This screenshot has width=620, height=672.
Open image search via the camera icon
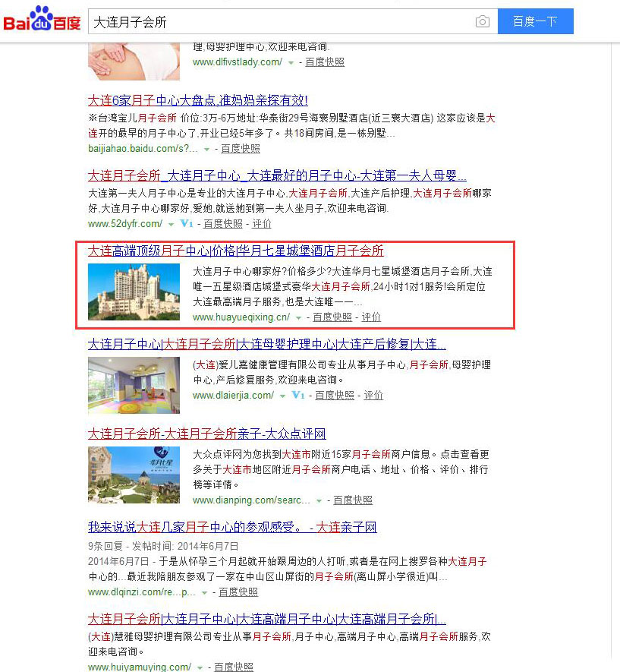tap(482, 21)
